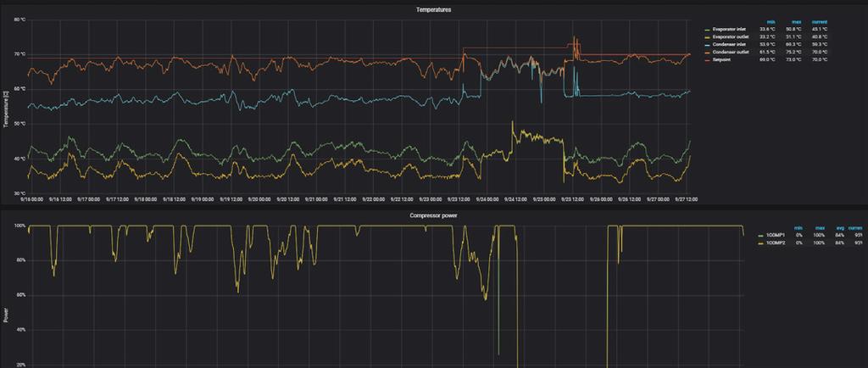Screen dimensions: 868x368
Task: Click the 80 °C temperature axis label
Action: (20, 20)
